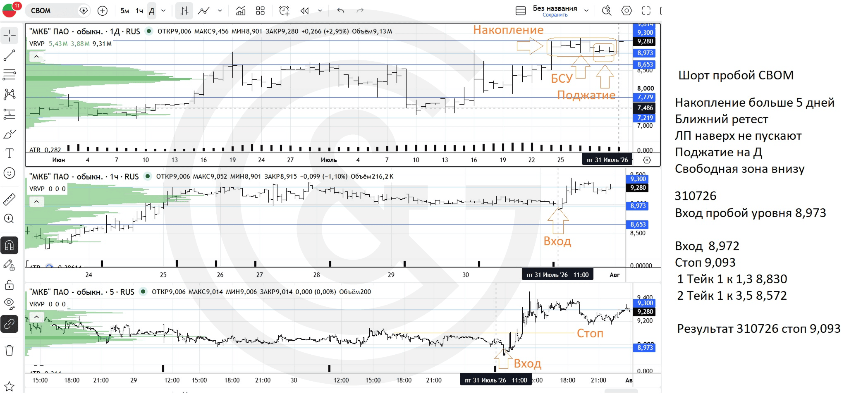Click the 9,280 price label on daily scale
The height and width of the screenshot is (394, 868).
coord(645,41)
